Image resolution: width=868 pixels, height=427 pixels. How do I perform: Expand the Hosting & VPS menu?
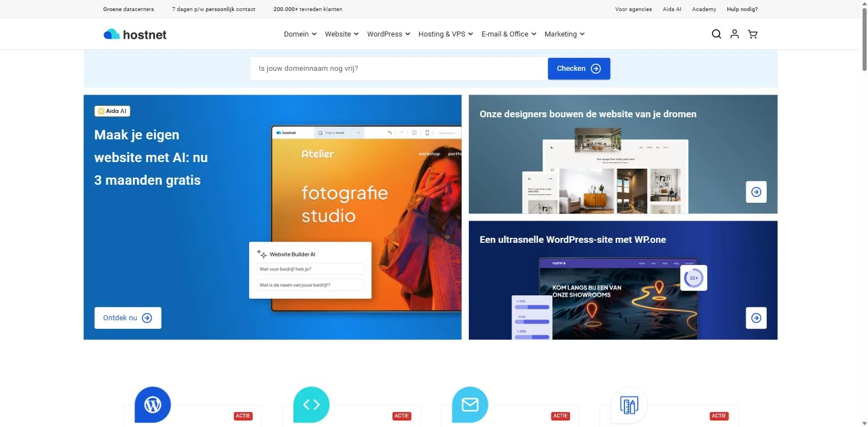pos(446,34)
